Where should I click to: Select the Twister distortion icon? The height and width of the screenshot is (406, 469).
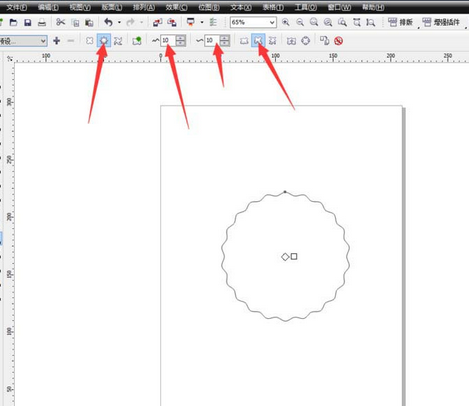click(x=118, y=41)
